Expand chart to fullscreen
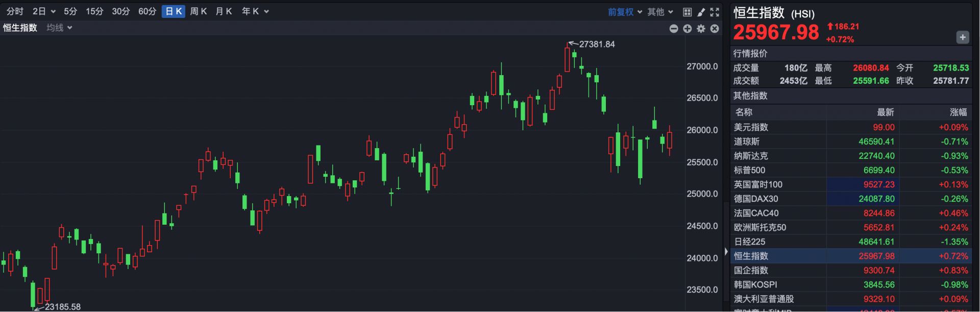 (x=715, y=12)
